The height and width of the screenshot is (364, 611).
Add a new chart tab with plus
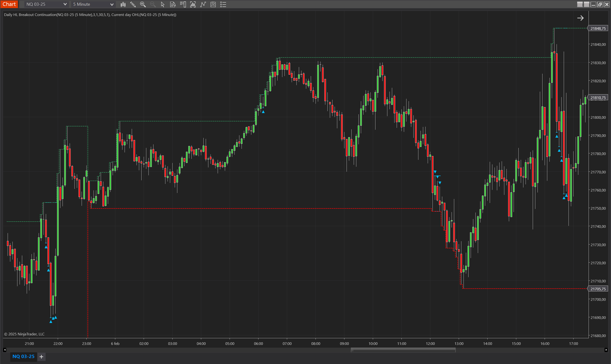[x=42, y=357]
